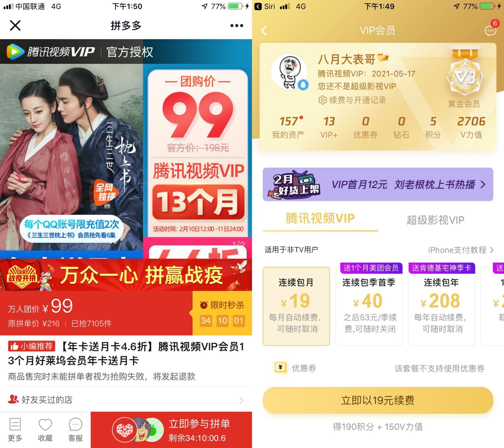Expand the 好友买过的店 row

point(126,400)
